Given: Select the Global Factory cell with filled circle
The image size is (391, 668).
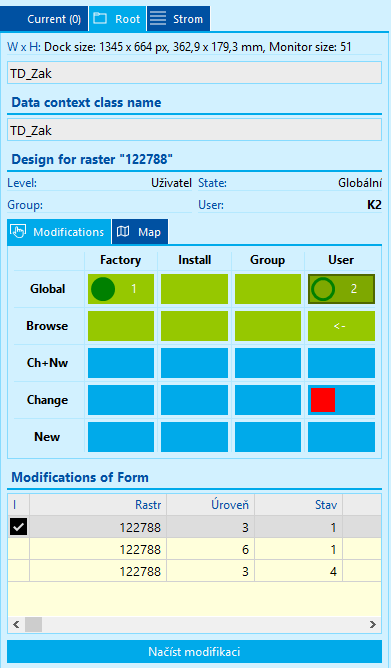Looking at the screenshot, I should pos(121,289).
